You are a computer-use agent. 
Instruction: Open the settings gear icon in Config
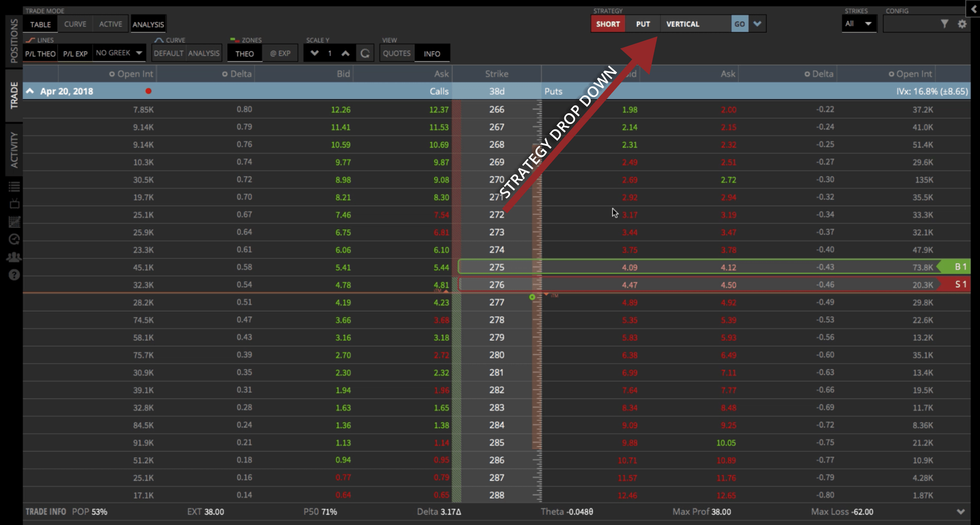point(962,24)
